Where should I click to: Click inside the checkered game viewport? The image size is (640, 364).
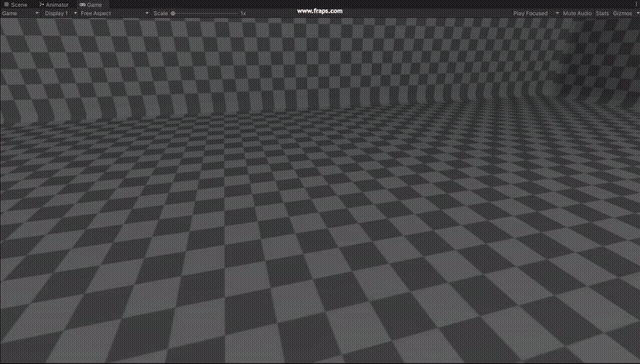click(320, 190)
